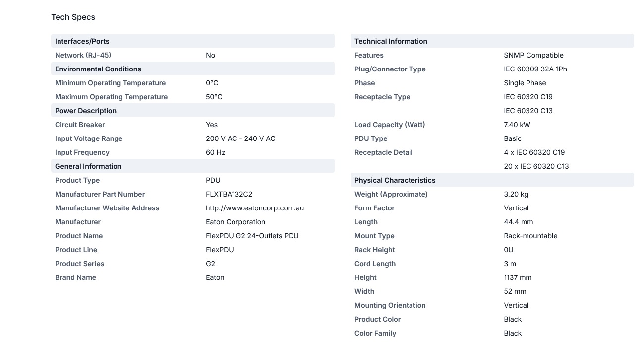Viewport: 644px width, 345px height.
Task: Click the 7.40 kW load capacity value
Action: [x=517, y=125]
